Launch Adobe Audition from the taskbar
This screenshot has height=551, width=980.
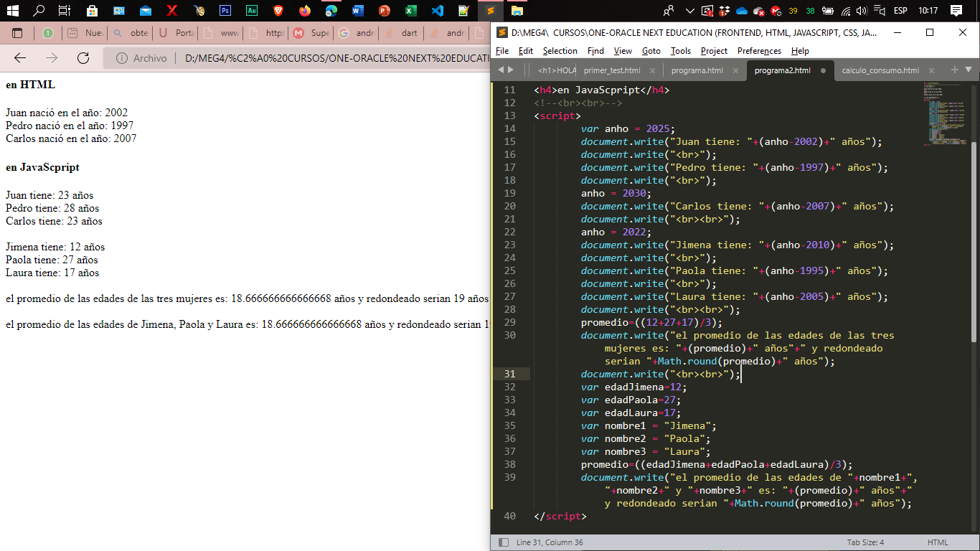251,11
